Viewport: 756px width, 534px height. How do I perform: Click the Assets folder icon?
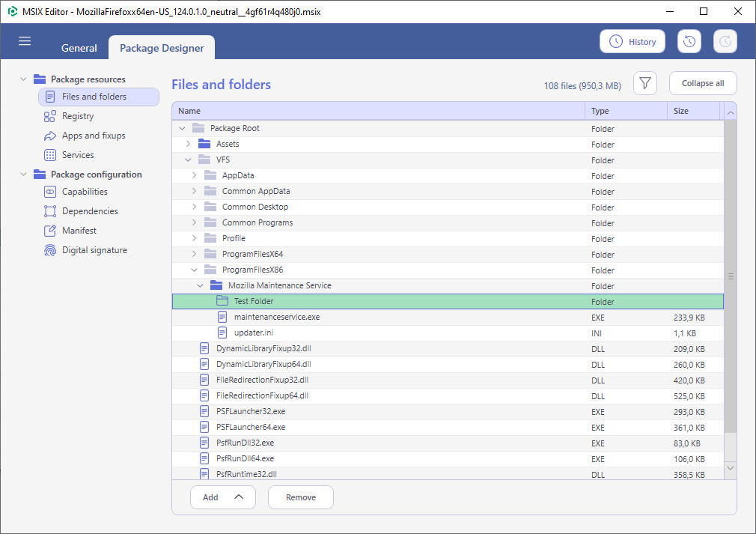(204, 144)
